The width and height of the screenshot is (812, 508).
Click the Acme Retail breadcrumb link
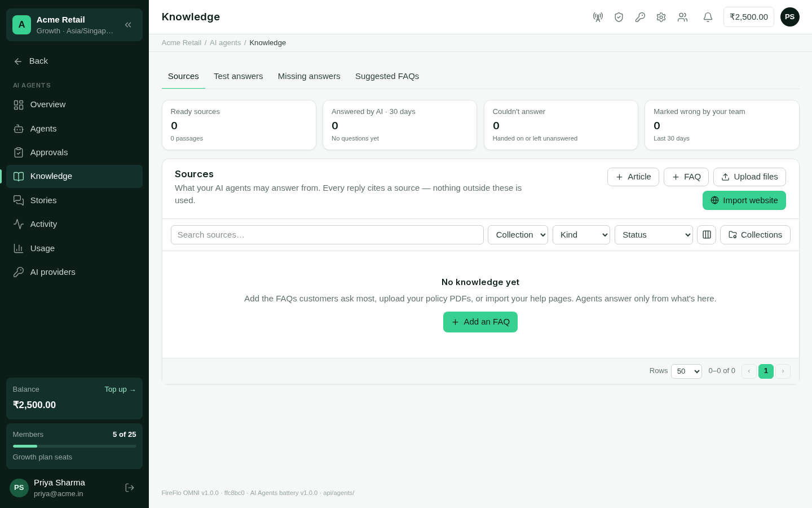point(182,43)
